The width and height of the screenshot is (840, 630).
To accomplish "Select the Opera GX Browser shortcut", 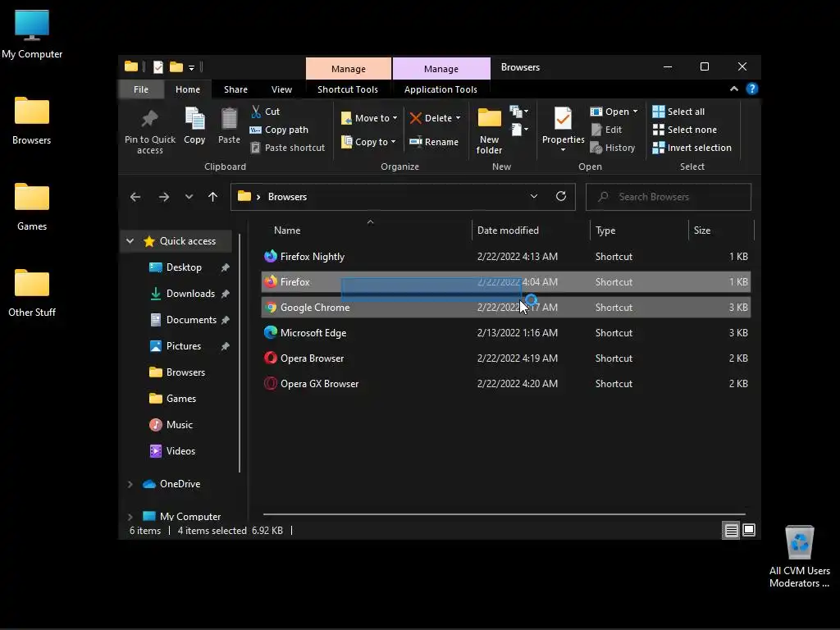I will tap(505, 384).
